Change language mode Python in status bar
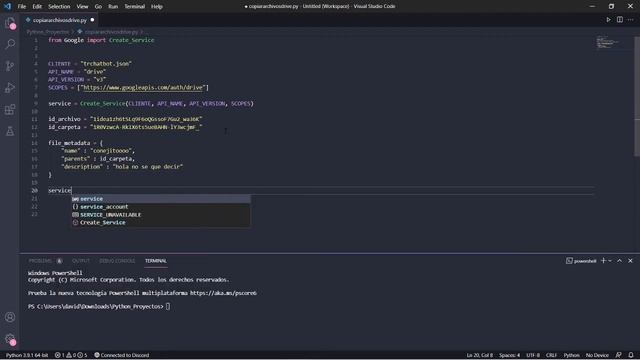The height and width of the screenshot is (360, 640). click(x=571, y=355)
